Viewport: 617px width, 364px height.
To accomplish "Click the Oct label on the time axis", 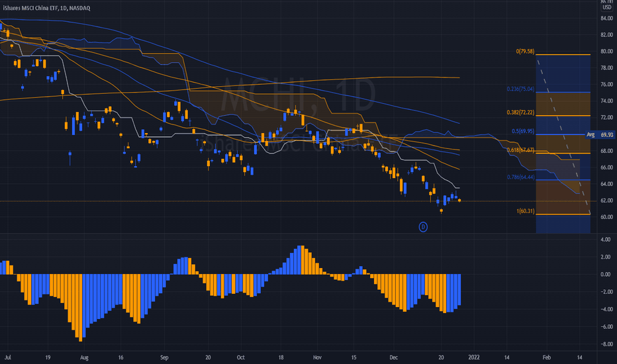I will (241, 357).
